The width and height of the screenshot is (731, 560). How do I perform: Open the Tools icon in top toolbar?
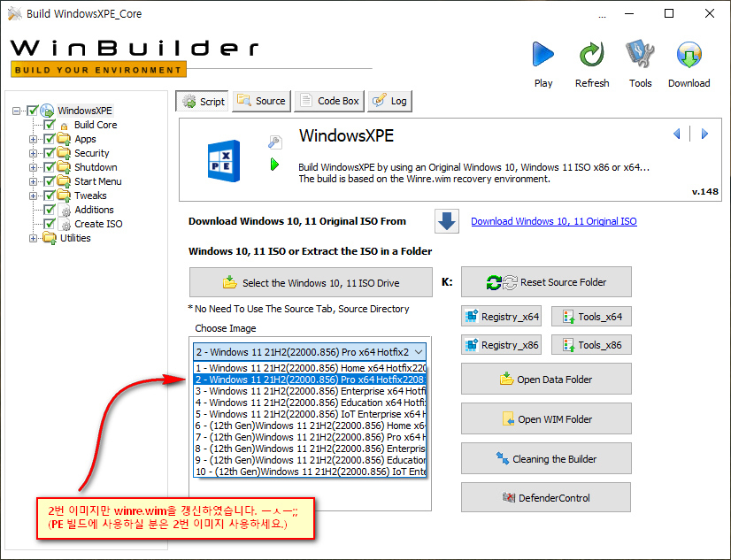pyautogui.click(x=640, y=54)
